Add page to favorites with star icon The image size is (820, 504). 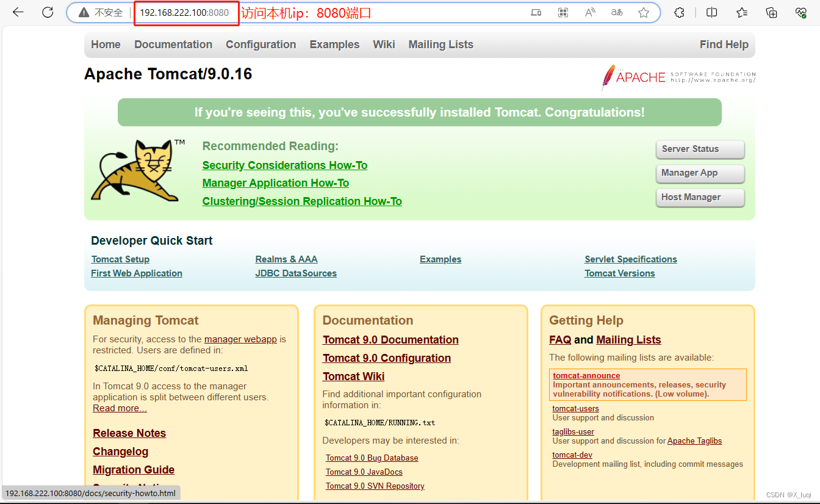click(644, 12)
